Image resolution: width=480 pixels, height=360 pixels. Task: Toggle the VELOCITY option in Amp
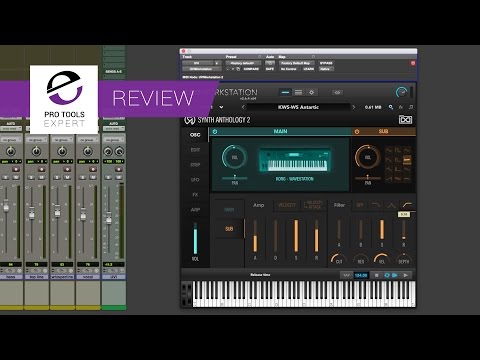pyautogui.click(x=287, y=205)
